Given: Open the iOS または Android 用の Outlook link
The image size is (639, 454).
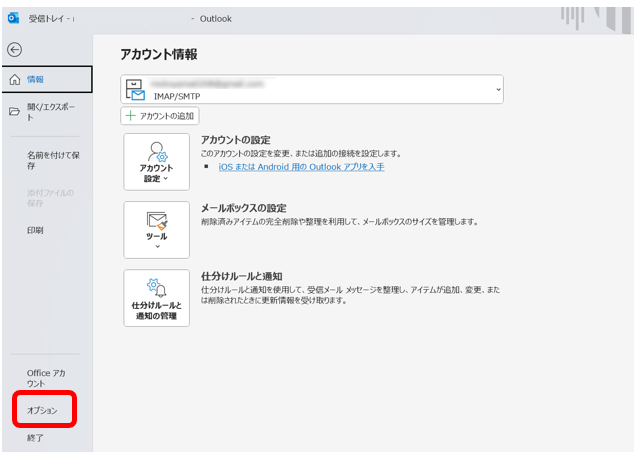Looking at the screenshot, I should [x=301, y=167].
